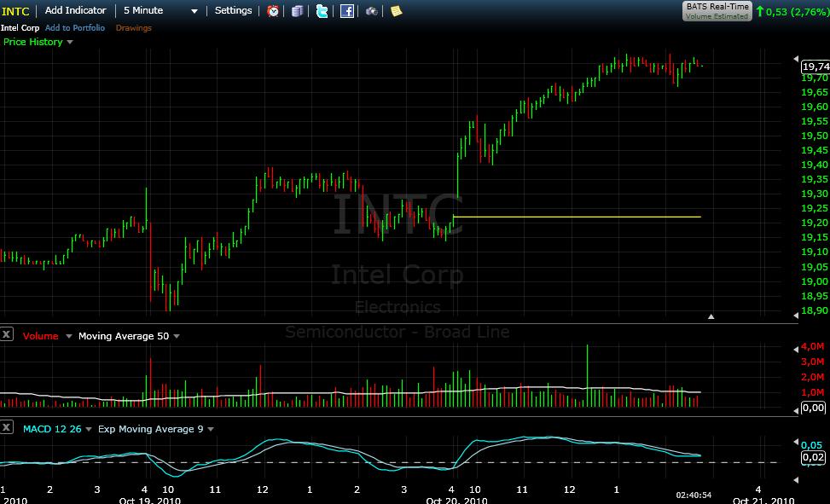Click the volume axis top scale arrow
Screen dimensions: 830x504
796,350
